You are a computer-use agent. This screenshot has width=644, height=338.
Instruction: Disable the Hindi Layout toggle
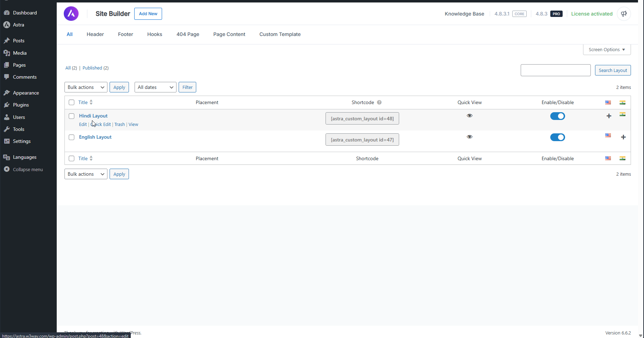pyautogui.click(x=558, y=116)
